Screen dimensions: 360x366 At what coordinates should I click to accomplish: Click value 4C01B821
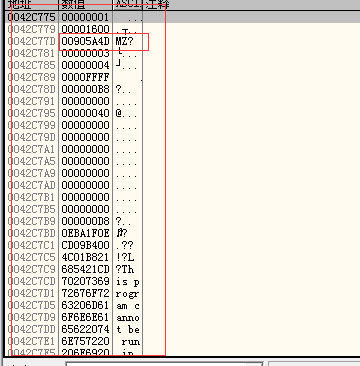[x=85, y=257]
